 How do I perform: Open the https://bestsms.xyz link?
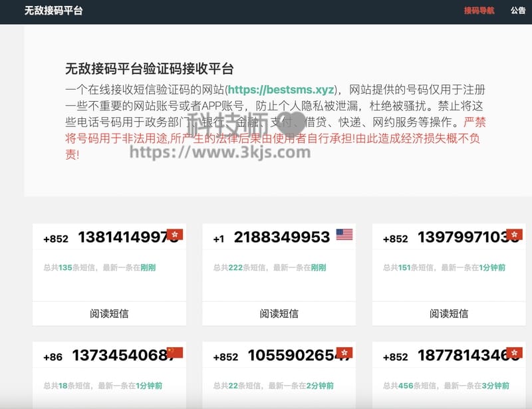(x=281, y=90)
